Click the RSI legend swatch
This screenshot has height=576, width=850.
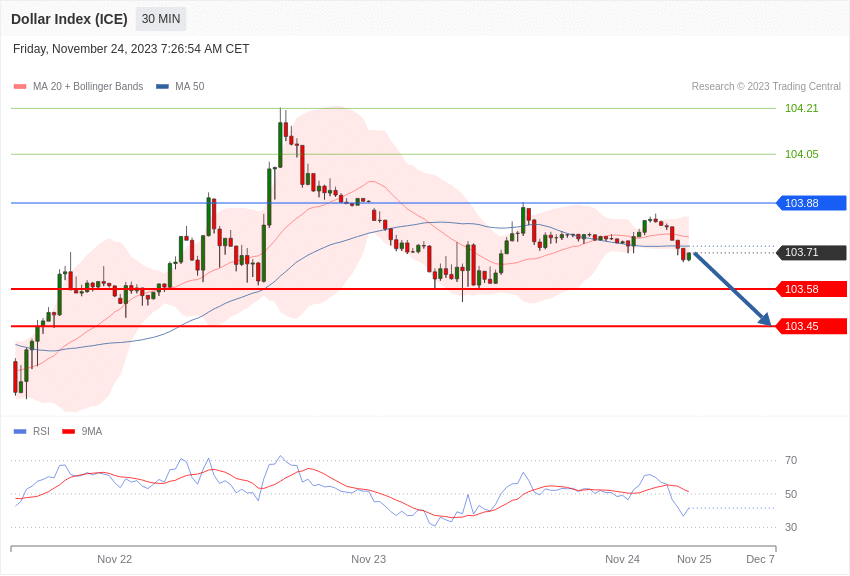20,432
